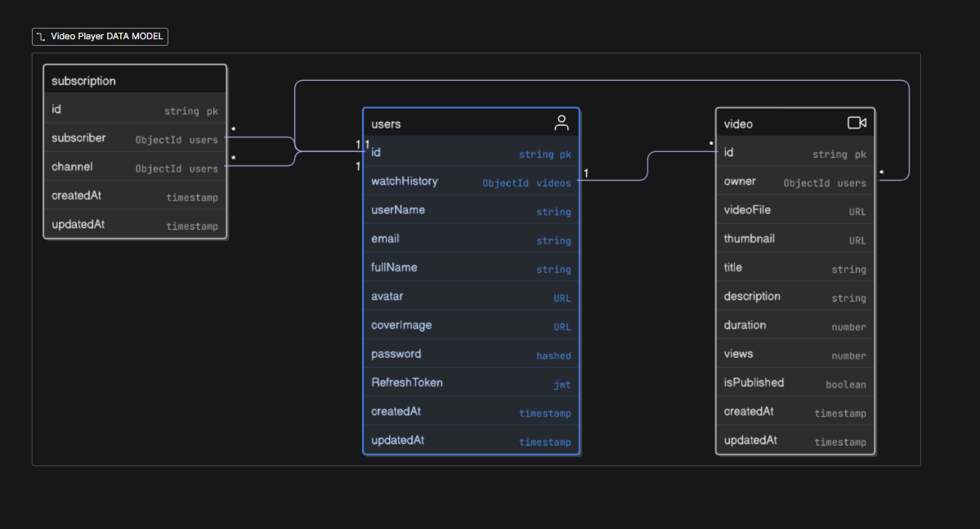The image size is (980, 529).
Task: Select the owner field in video table
Action: [x=776, y=182]
